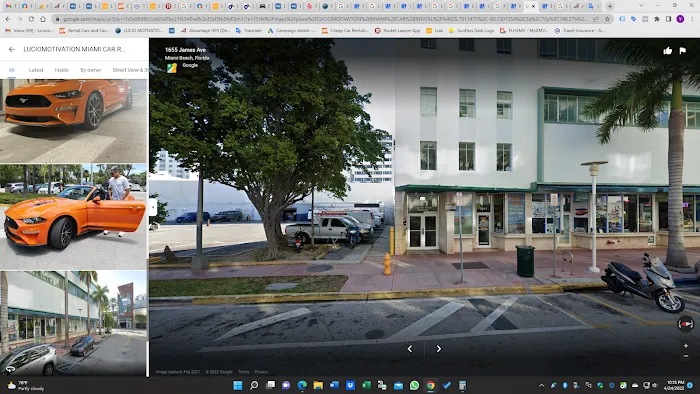Image resolution: width=700 pixels, height=394 pixels.
Task: Select the Latest photos tab
Action: [x=36, y=70]
